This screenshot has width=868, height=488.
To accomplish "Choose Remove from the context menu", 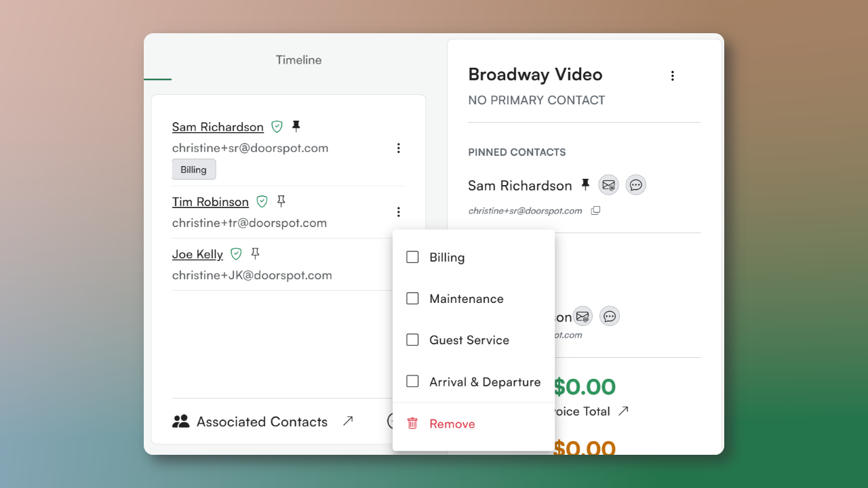I will point(452,424).
